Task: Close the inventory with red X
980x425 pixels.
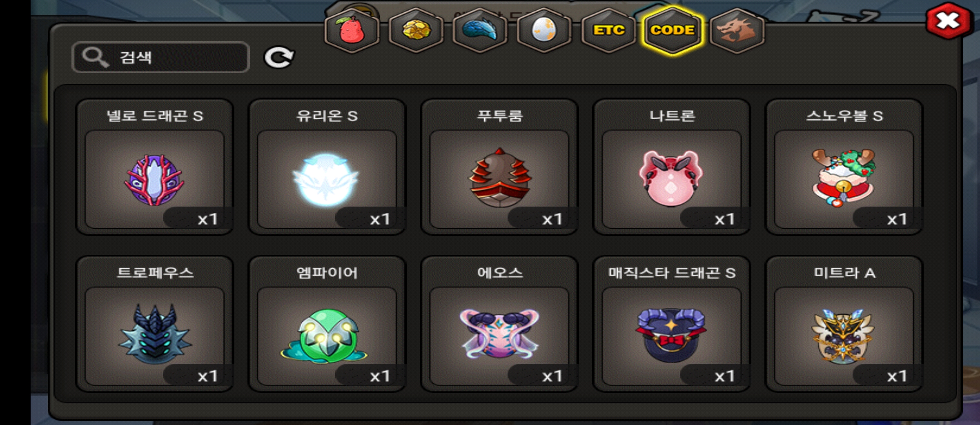Action: [x=948, y=20]
